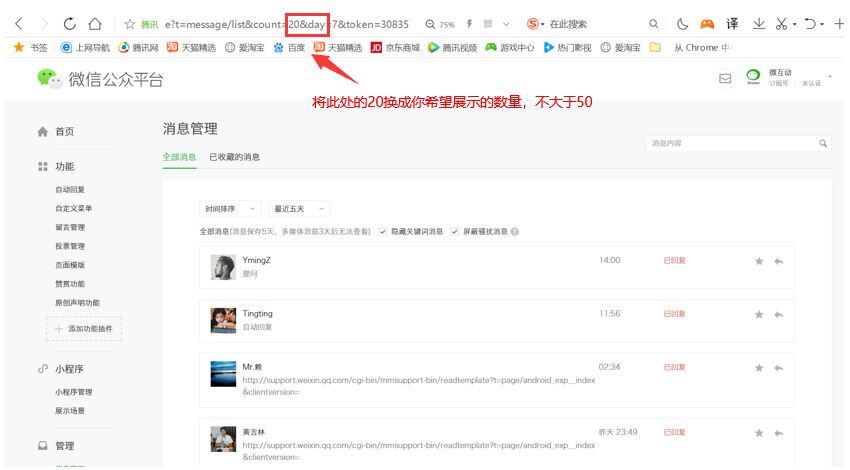Open the 游戏中心 bookmark
Image resolution: width=850 pixels, height=470 pixels.
coord(510,48)
